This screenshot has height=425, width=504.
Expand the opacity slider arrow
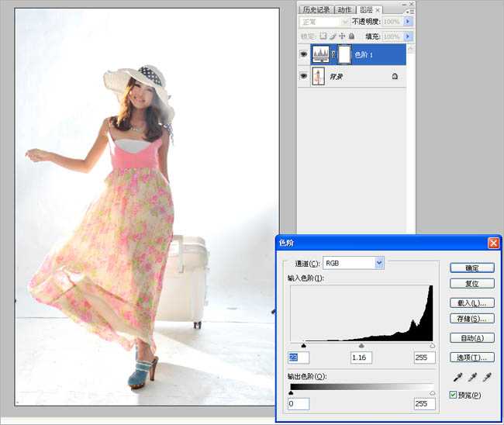pos(408,22)
